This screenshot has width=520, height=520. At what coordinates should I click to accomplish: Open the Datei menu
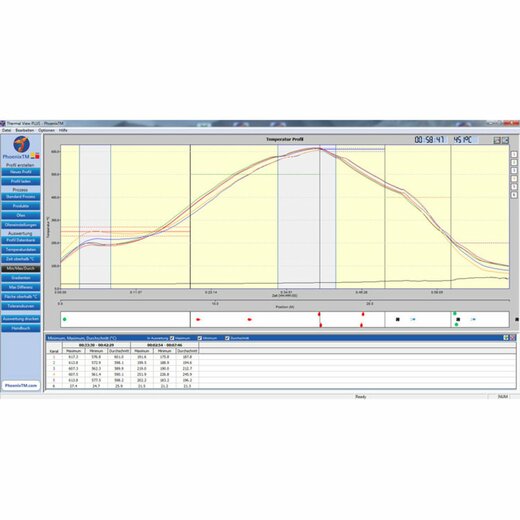point(6,130)
